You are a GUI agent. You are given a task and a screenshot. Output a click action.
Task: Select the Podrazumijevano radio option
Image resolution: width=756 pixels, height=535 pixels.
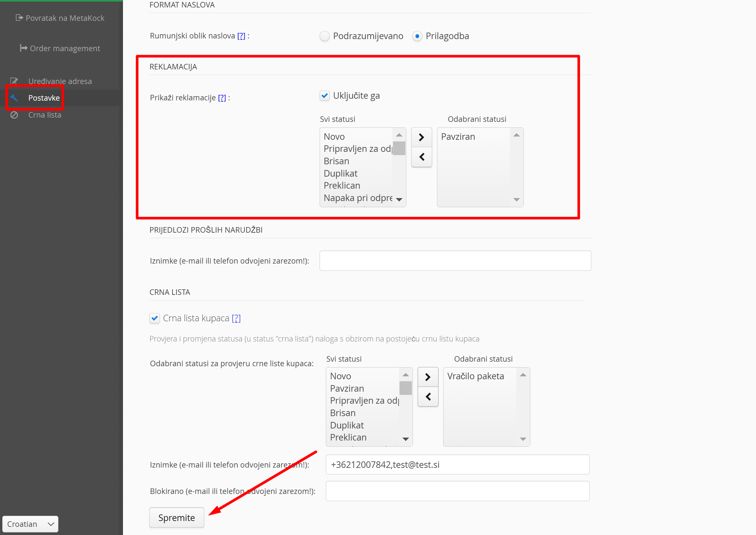pos(325,36)
